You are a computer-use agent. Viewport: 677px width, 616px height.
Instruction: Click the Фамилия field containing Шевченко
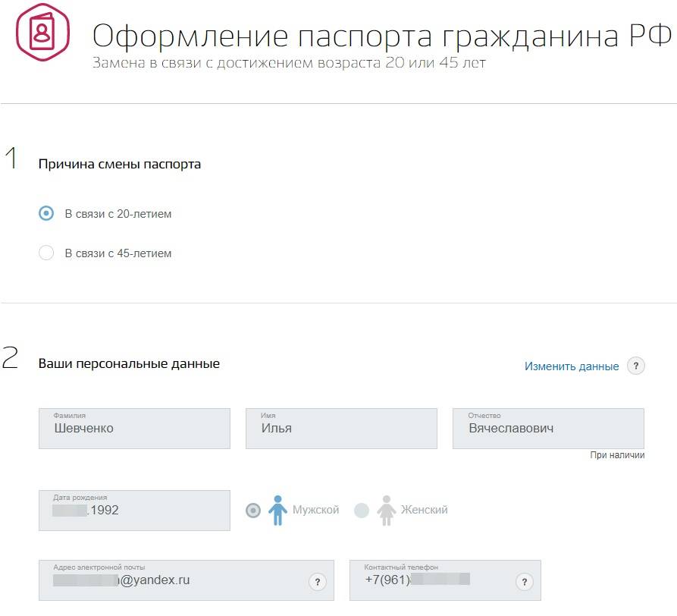click(x=134, y=429)
